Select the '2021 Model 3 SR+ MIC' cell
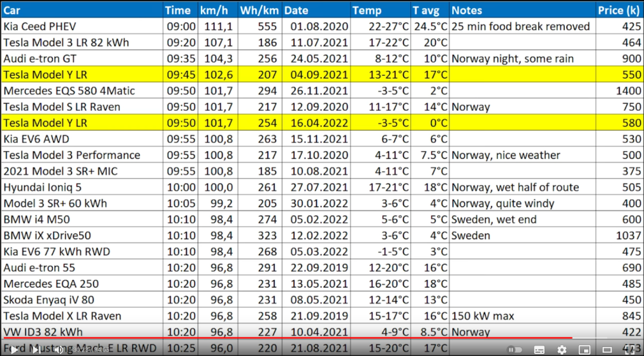 point(82,171)
